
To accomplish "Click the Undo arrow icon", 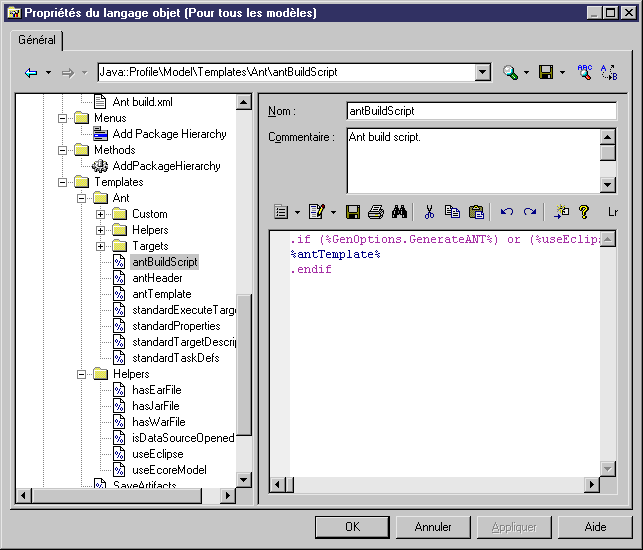I will 507,212.
